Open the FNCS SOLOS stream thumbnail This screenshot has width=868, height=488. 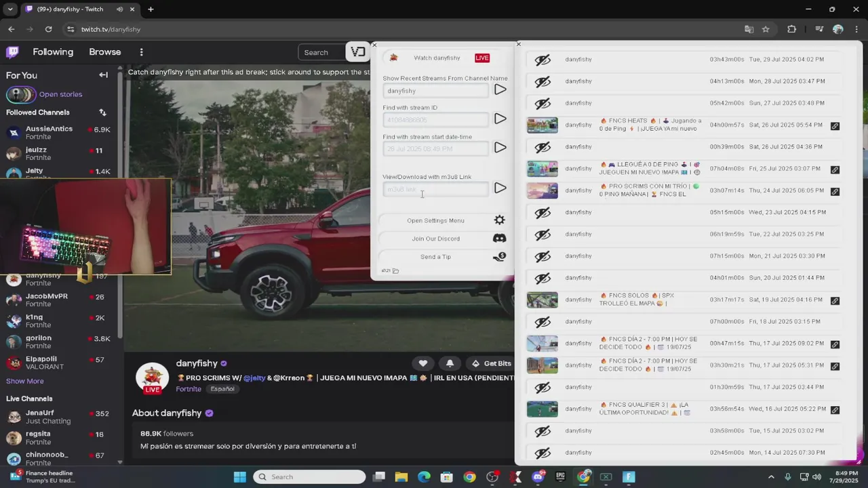542,300
